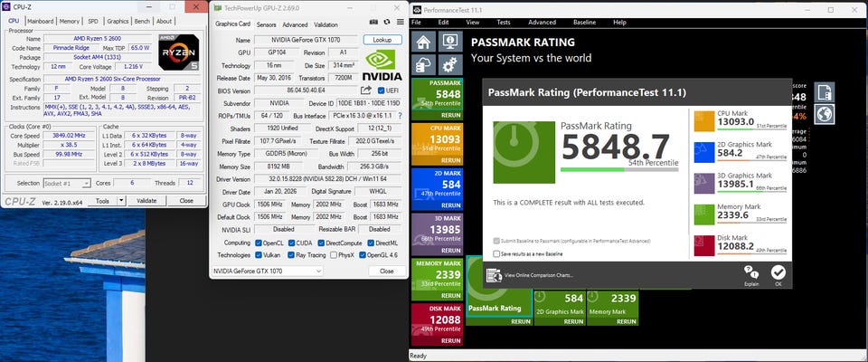Confirm dialog with the OK checkmark icon
This screenshot has height=362, width=868.
pos(778,272)
